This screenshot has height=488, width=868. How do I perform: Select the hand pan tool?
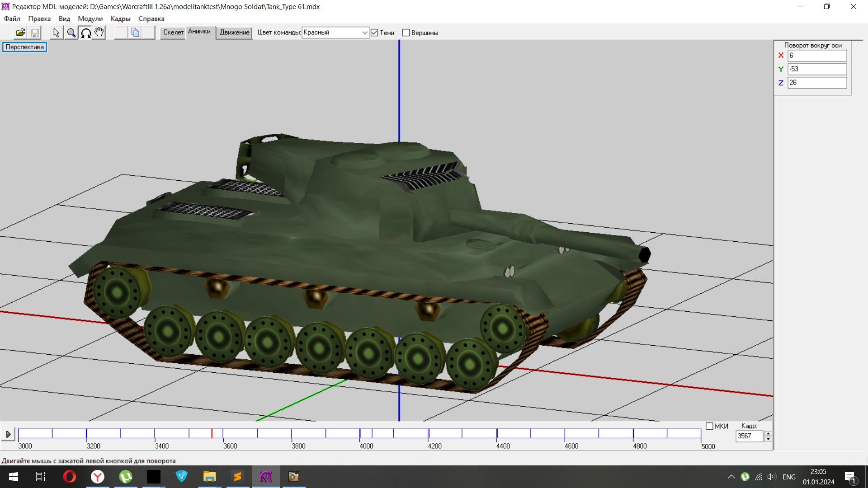click(99, 33)
